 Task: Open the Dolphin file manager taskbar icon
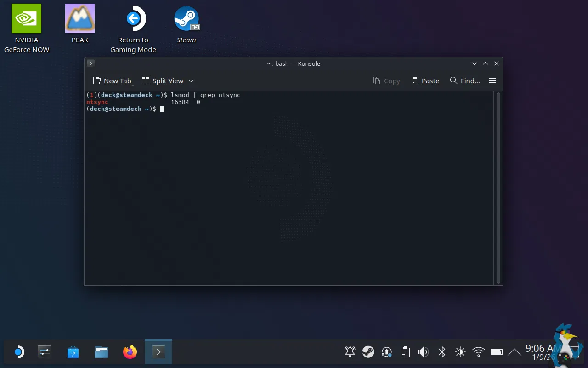pos(102,352)
